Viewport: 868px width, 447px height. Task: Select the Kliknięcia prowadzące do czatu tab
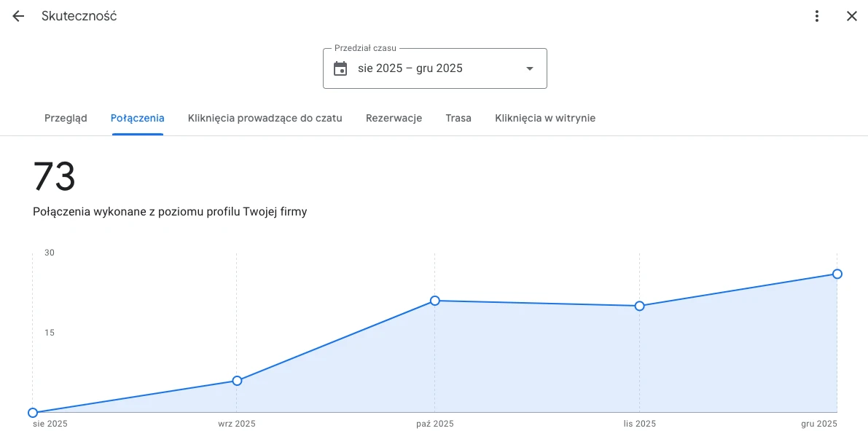click(x=265, y=118)
